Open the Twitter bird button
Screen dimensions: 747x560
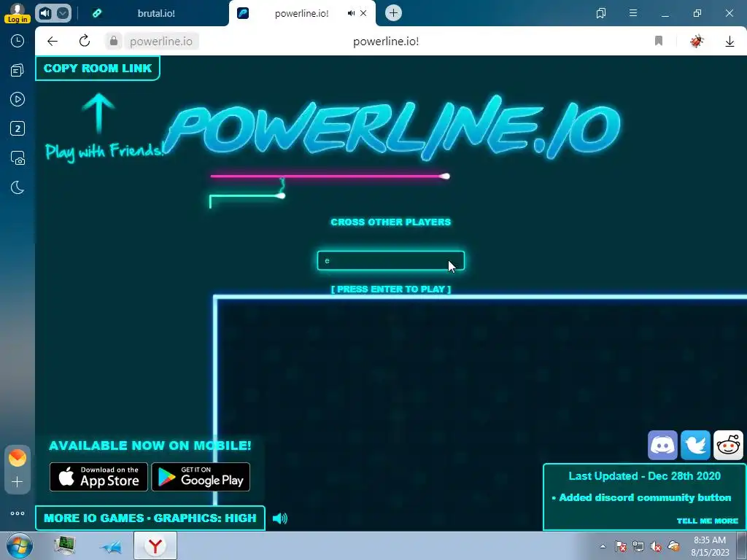(x=695, y=446)
